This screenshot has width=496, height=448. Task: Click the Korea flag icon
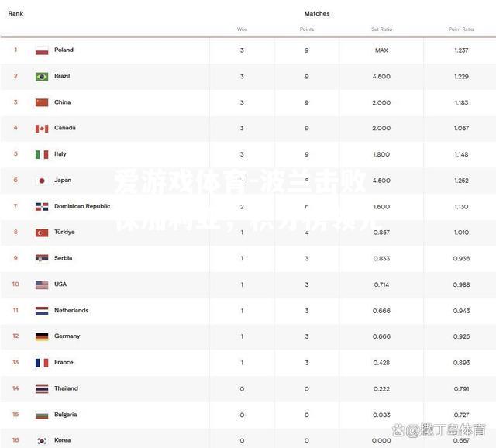42,441
